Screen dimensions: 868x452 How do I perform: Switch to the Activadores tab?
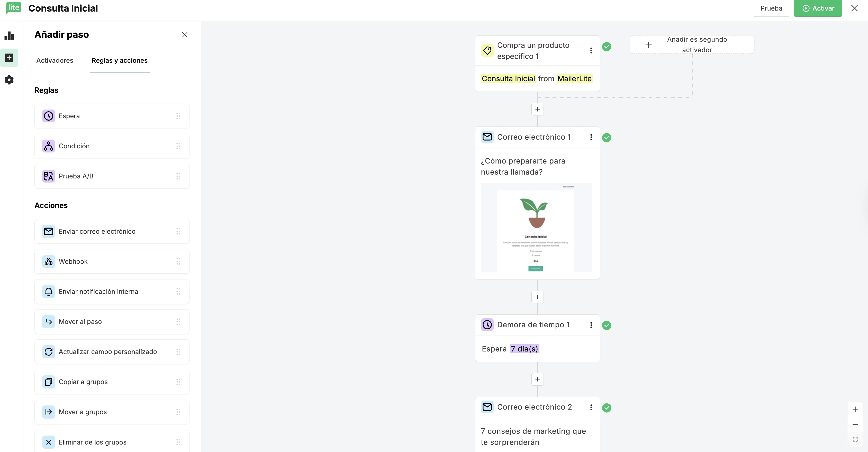click(x=55, y=60)
